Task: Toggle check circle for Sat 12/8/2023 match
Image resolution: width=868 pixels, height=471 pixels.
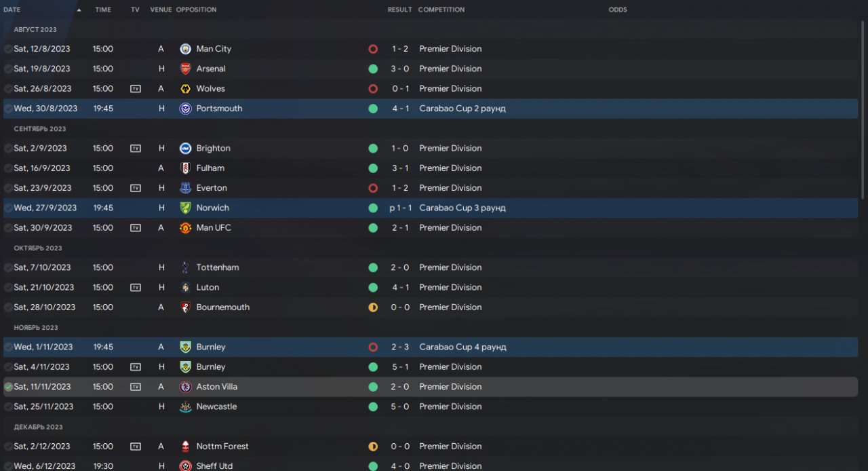Action: 8,49
